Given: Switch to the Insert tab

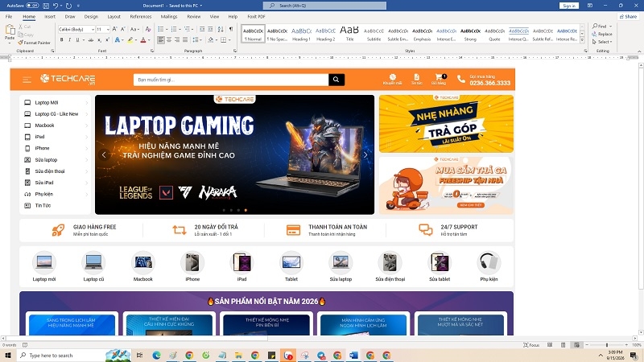Looking at the screenshot, I should (50, 17).
